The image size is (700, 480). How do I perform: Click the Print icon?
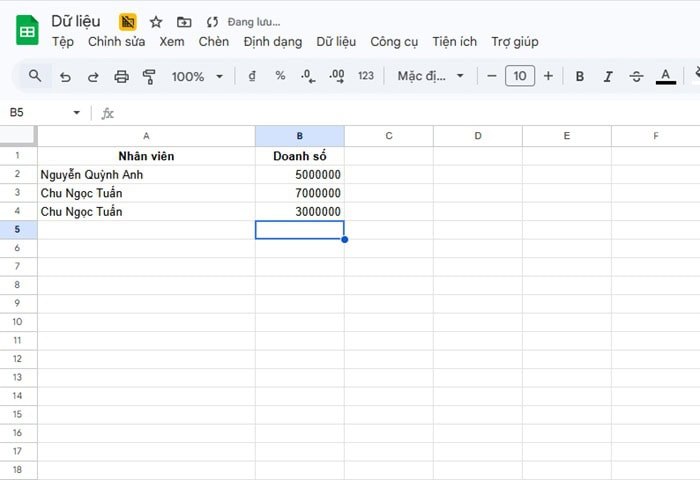(122, 76)
